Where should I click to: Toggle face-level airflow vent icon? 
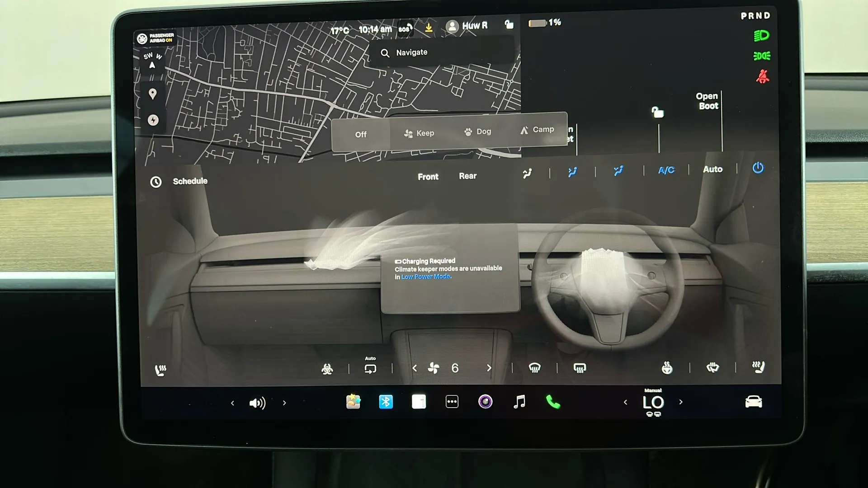(572, 172)
